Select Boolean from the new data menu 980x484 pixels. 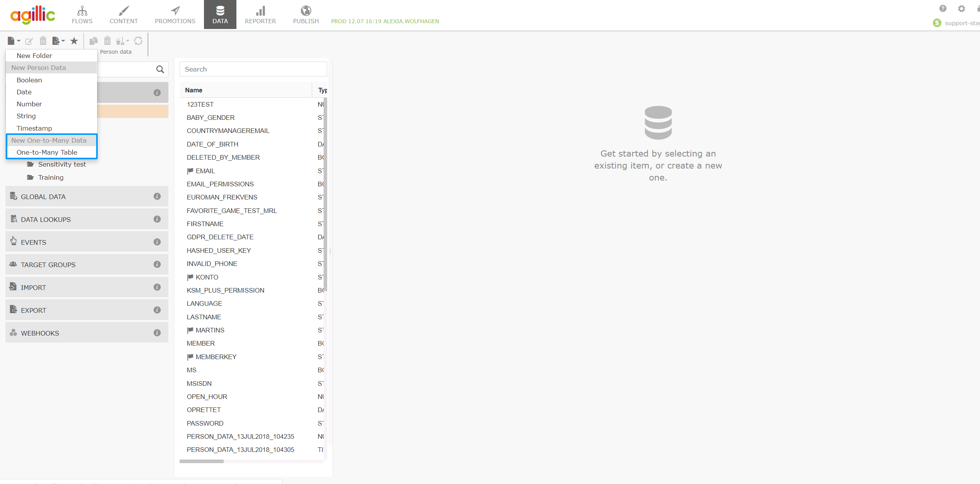coord(29,80)
